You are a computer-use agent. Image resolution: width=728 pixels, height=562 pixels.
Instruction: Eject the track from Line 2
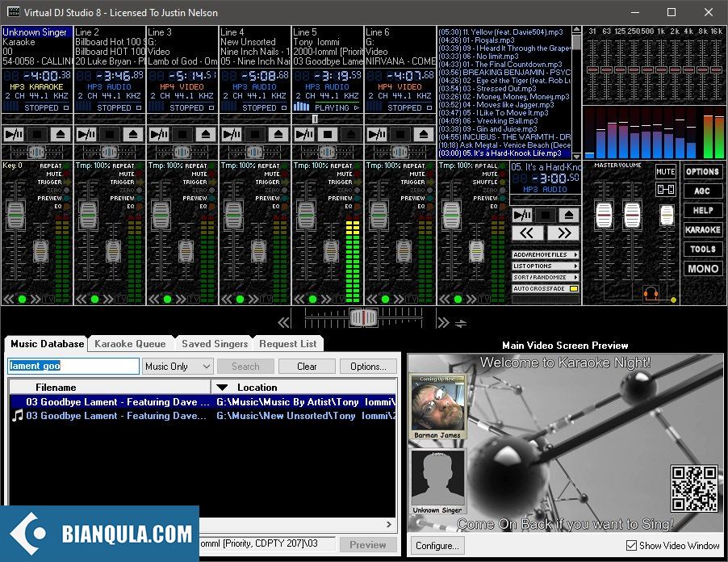tap(133, 135)
